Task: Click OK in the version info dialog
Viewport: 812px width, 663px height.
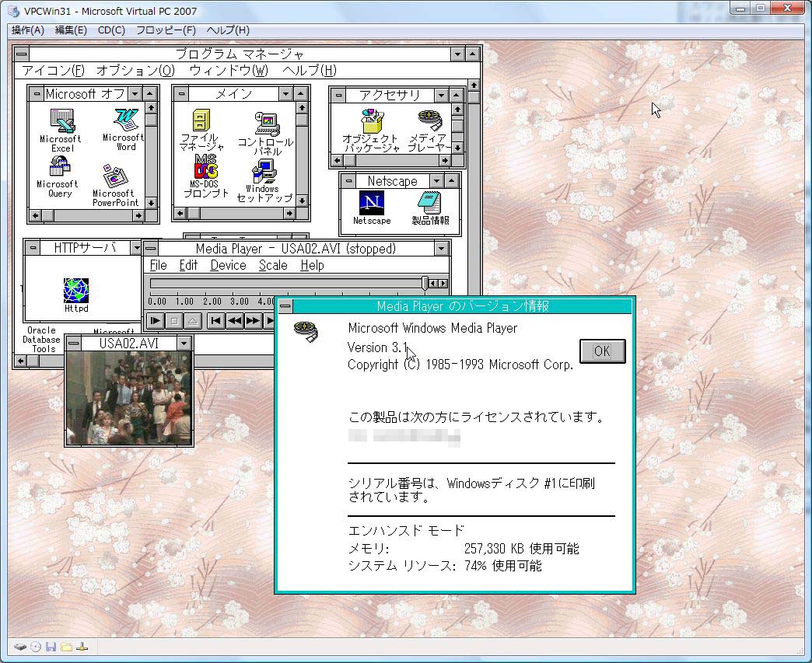Action: tap(602, 351)
